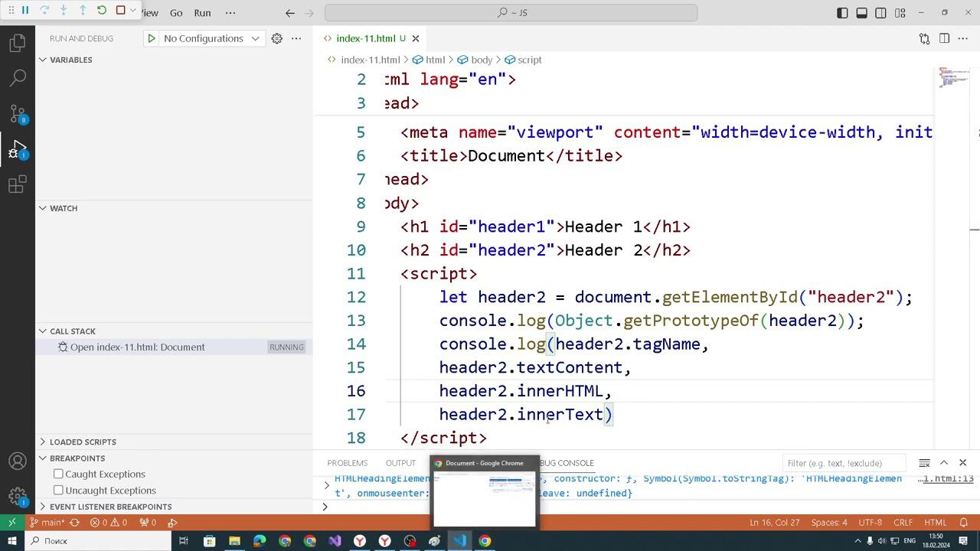Screen dimensions: 980x551
Task: Open the No Configurations dropdown
Action: (212, 38)
